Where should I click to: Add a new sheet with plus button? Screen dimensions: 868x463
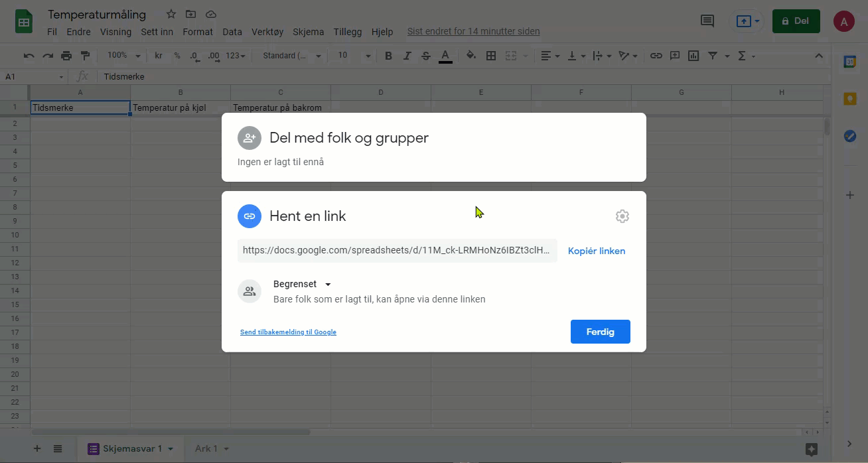coord(37,448)
